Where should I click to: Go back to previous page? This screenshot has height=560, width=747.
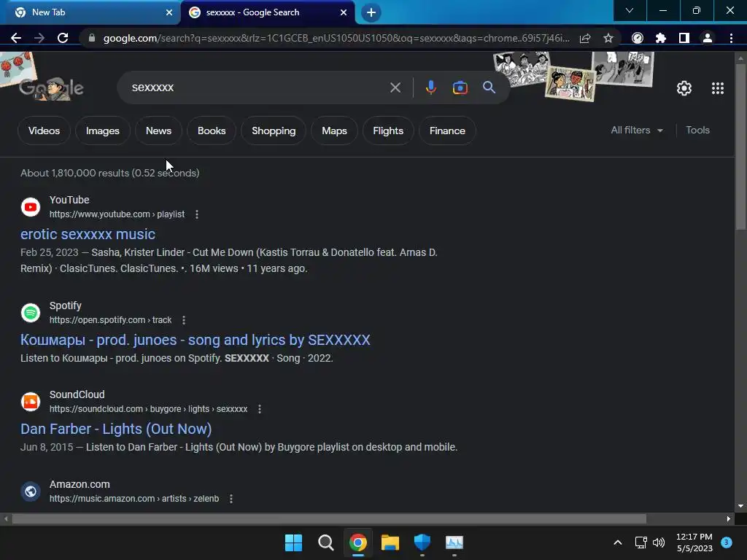16,38
